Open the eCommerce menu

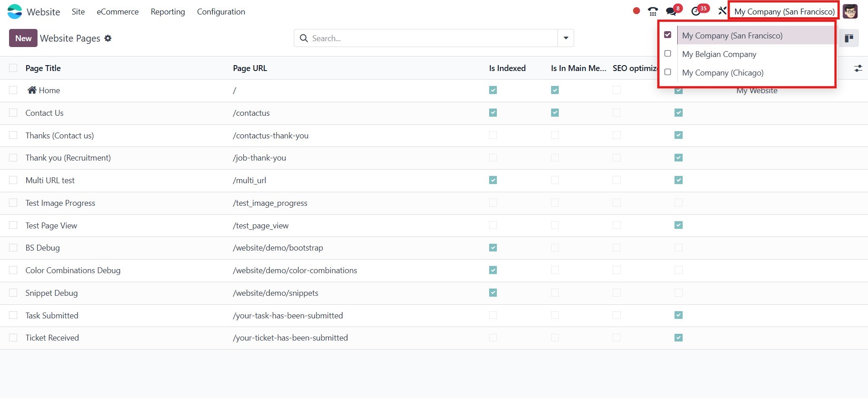click(118, 12)
